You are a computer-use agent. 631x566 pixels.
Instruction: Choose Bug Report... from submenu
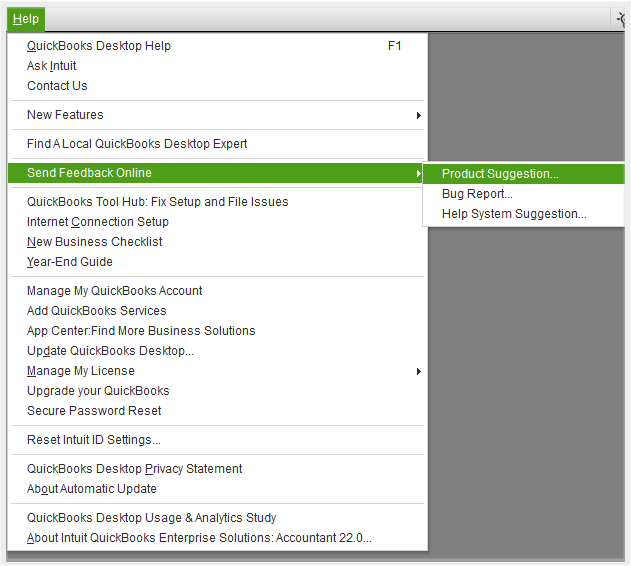pyautogui.click(x=524, y=194)
